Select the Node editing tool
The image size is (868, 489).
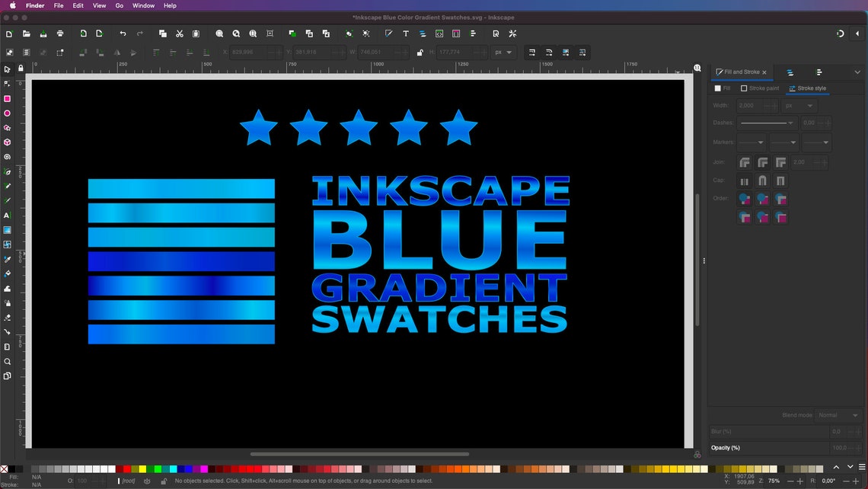pyautogui.click(x=8, y=84)
